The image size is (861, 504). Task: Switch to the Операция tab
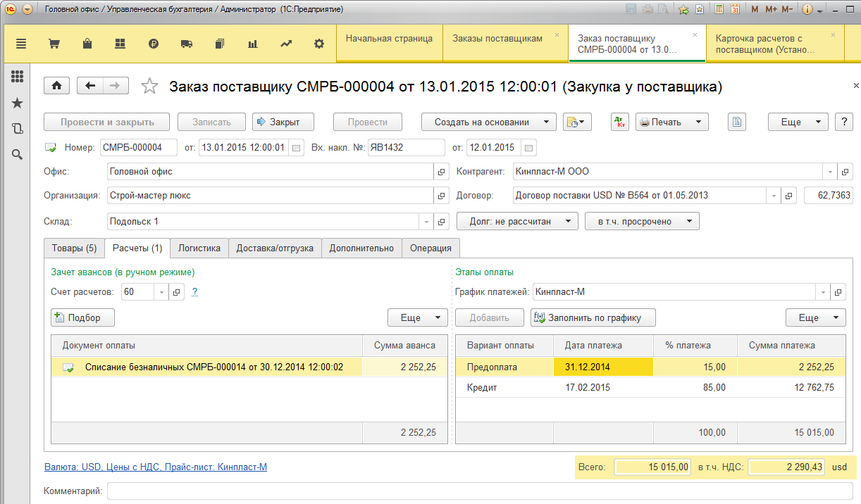tap(431, 248)
